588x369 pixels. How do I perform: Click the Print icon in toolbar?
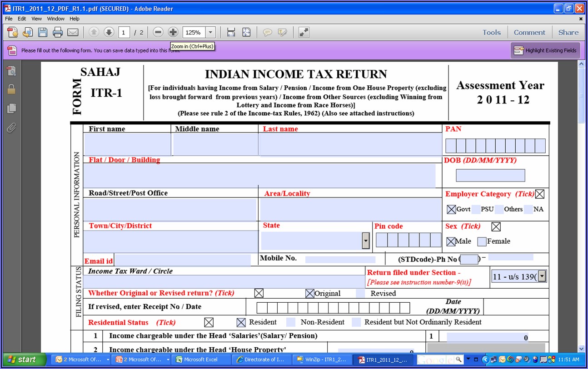click(x=58, y=32)
